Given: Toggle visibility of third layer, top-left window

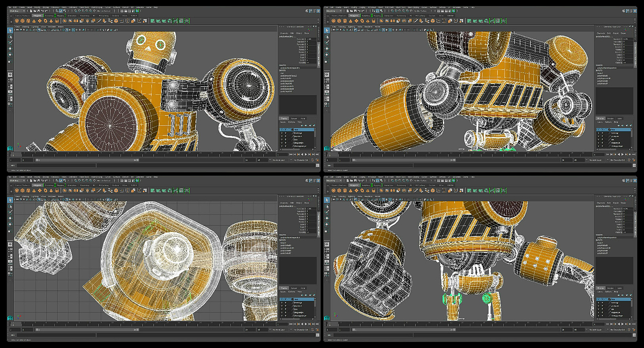Looking at the screenshot, I should click(282, 136).
